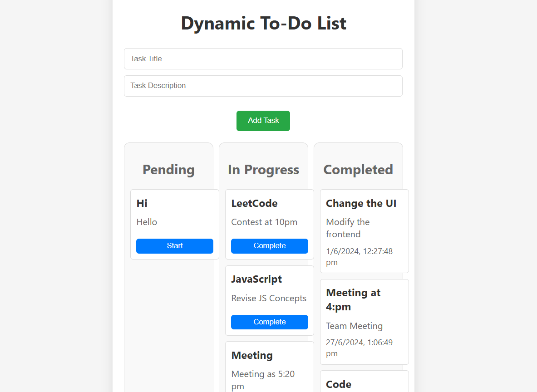Click the green Add Task button
The width and height of the screenshot is (537, 392).
(x=263, y=121)
